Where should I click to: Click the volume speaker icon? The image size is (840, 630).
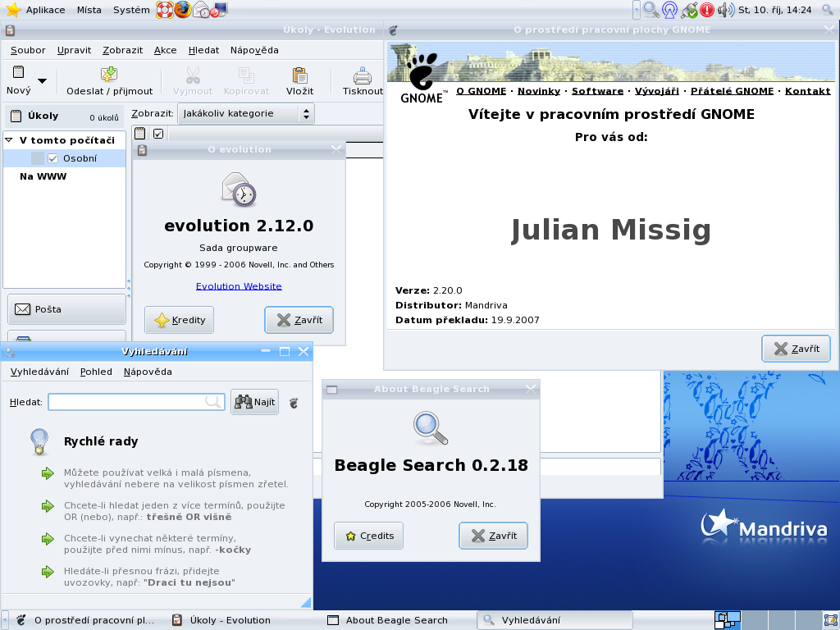[725, 10]
